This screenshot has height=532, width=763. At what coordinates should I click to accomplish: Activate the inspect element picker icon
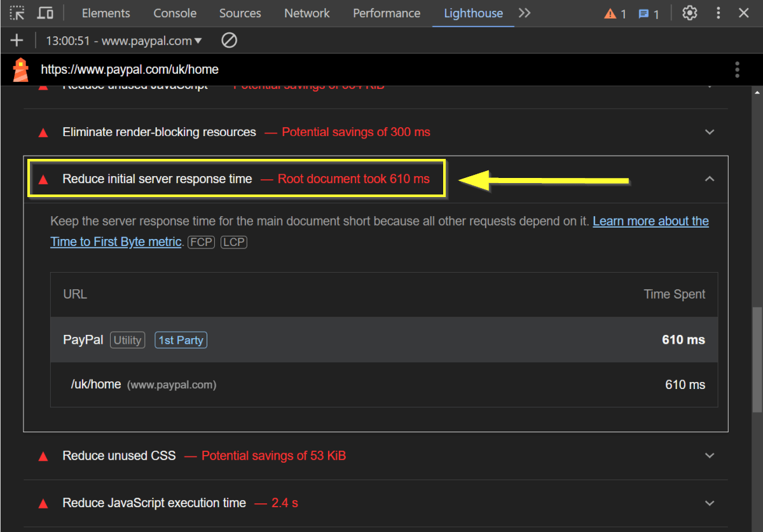[17, 13]
